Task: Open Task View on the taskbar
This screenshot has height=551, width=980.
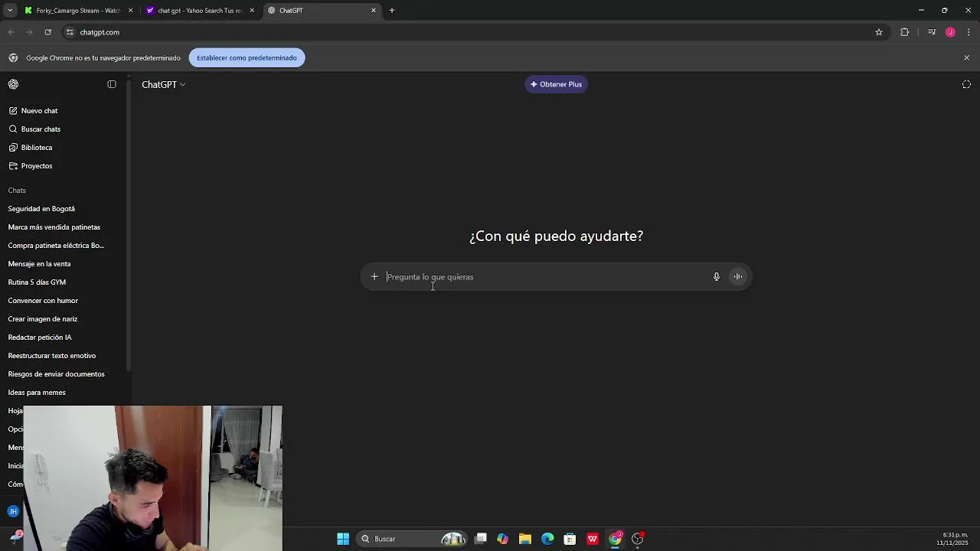Action: (x=481, y=539)
